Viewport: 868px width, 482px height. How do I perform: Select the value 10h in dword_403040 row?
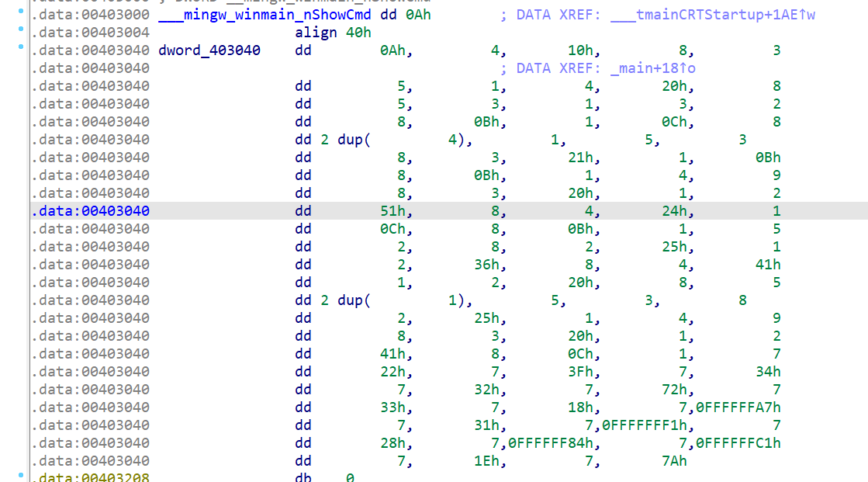tap(580, 50)
